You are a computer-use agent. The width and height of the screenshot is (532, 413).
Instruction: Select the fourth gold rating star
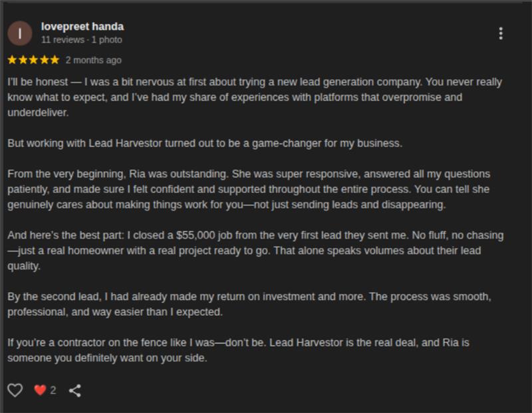(x=44, y=60)
